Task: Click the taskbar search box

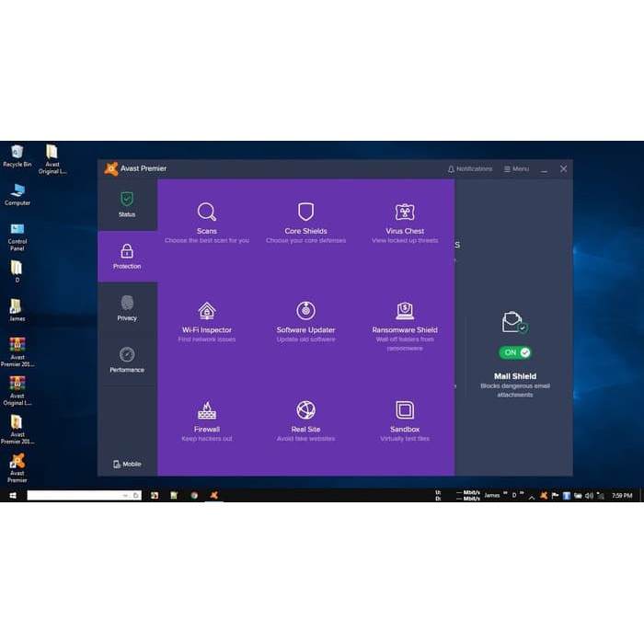Action: click(85, 495)
